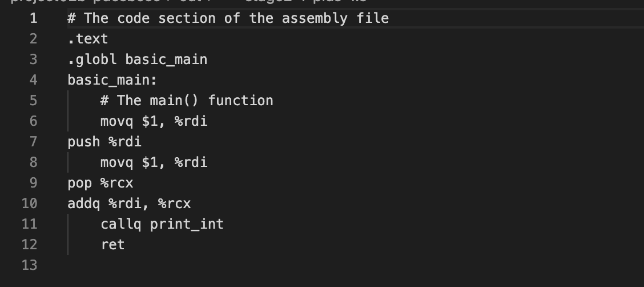Click the 'pop' instruction on line 9
This screenshot has width=644, height=287.
(x=79, y=183)
